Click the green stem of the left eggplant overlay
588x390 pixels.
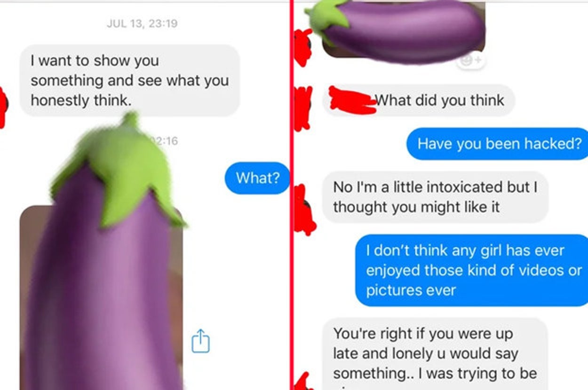pyautogui.click(x=121, y=169)
